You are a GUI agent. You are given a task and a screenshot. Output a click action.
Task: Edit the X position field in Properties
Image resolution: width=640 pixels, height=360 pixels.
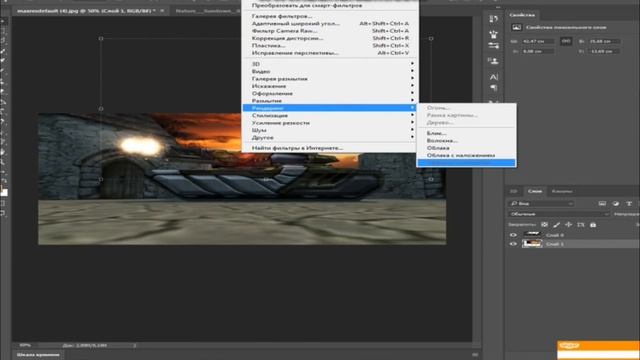coord(538,51)
